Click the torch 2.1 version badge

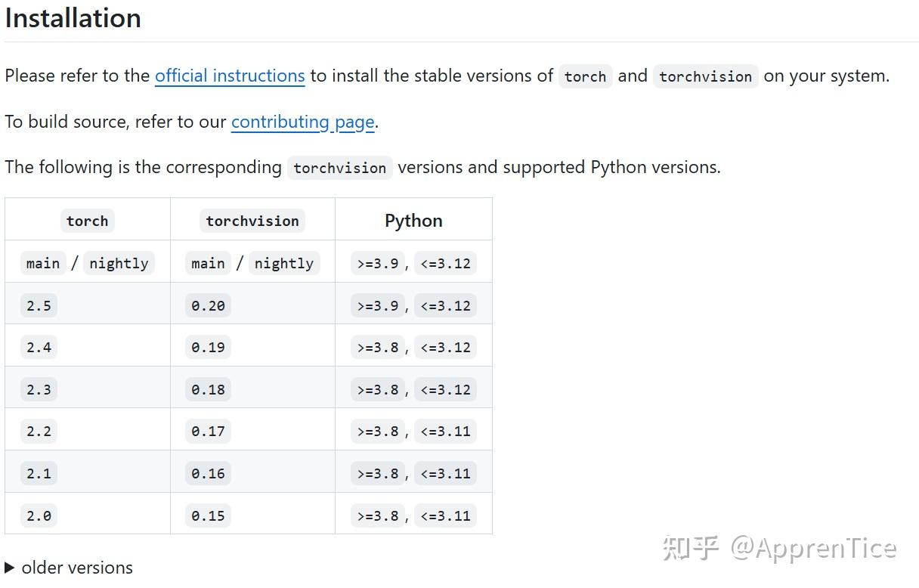39,473
